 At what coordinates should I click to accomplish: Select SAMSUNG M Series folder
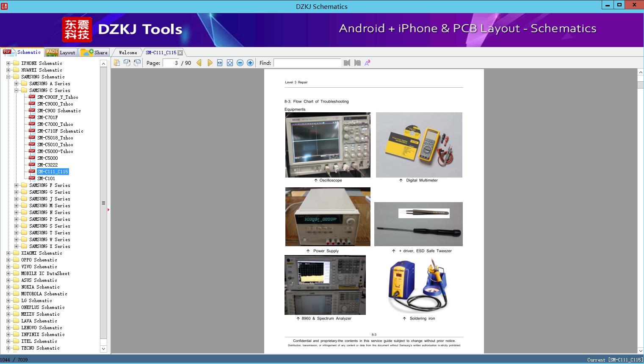point(50,206)
